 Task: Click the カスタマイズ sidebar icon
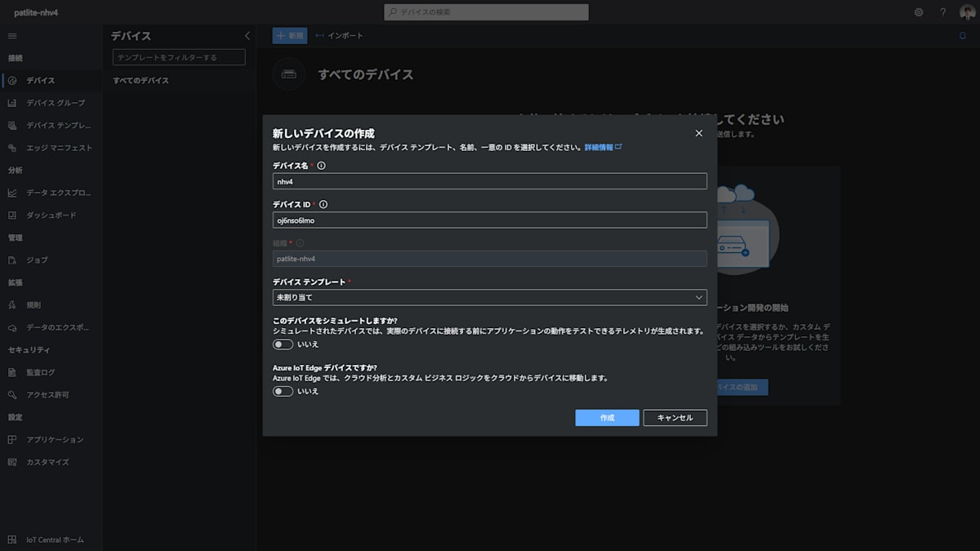click(x=12, y=462)
